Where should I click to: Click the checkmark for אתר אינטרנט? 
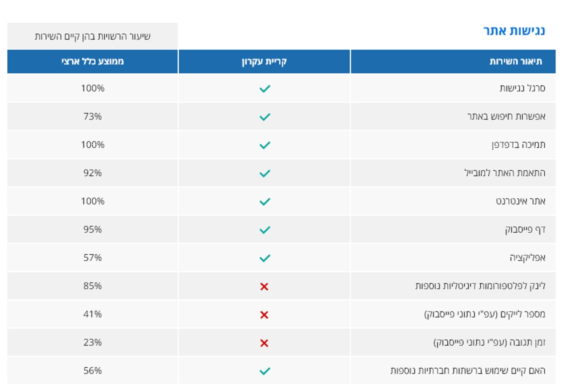click(265, 201)
